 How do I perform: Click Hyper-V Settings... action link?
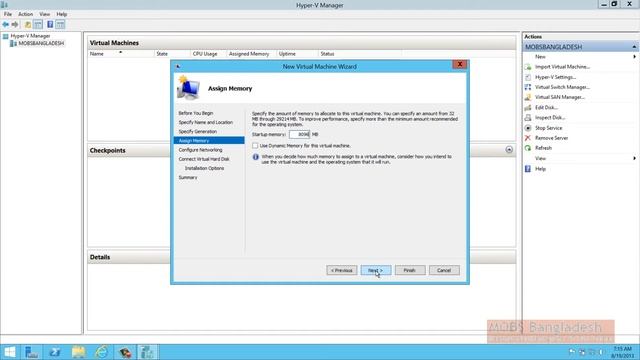pos(555,77)
